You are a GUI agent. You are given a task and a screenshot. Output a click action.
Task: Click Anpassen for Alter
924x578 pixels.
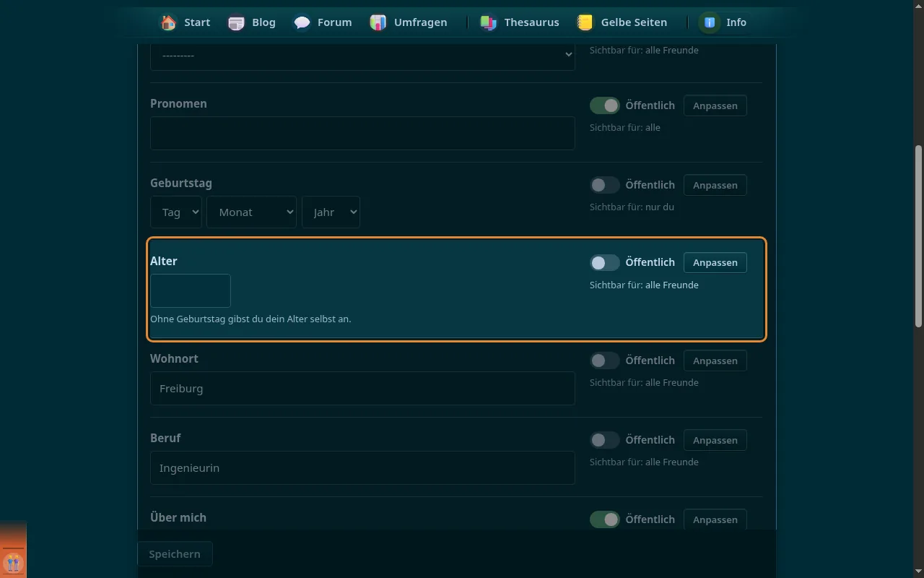point(715,262)
